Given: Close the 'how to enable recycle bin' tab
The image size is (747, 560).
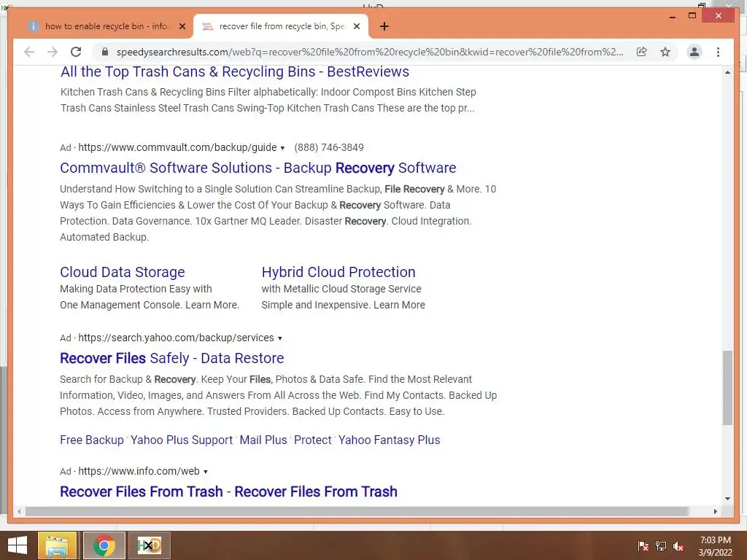Looking at the screenshot, I should tap(182, 26).
